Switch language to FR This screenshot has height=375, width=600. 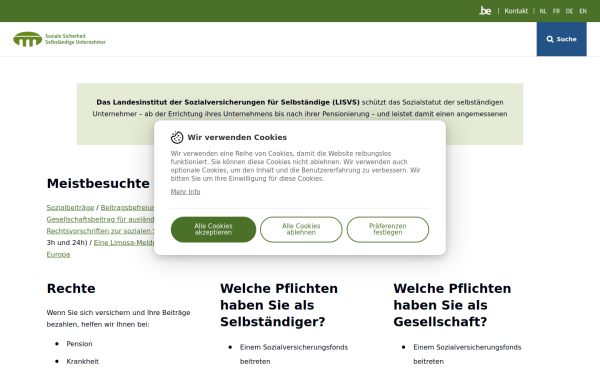[x=556, y=11]
